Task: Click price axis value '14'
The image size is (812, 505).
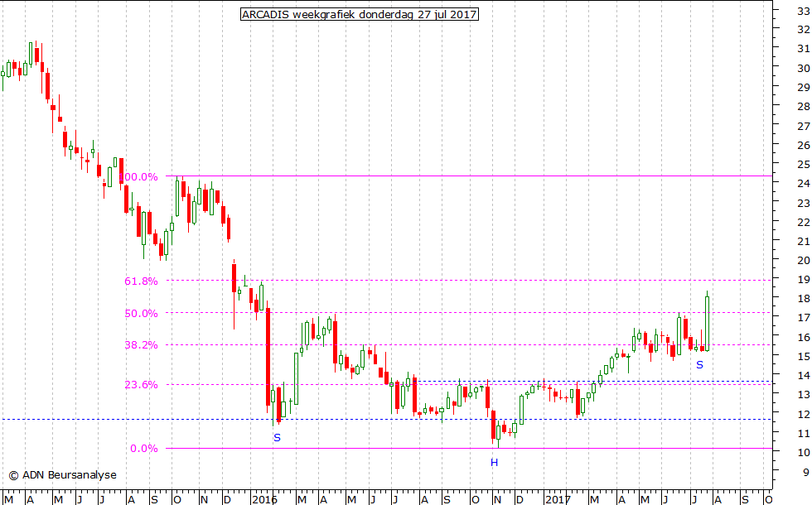Action: [x=803, y=376]
